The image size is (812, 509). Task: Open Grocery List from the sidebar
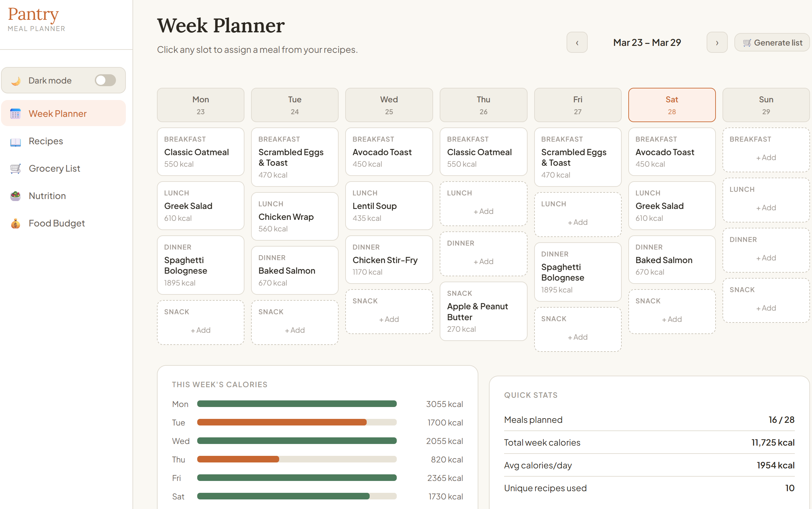pos(54,168)
